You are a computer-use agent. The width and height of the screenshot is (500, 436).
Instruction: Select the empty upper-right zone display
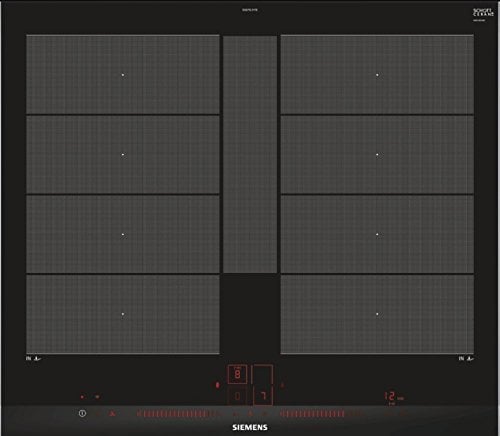pyautogui.click(x=262, y=374)
